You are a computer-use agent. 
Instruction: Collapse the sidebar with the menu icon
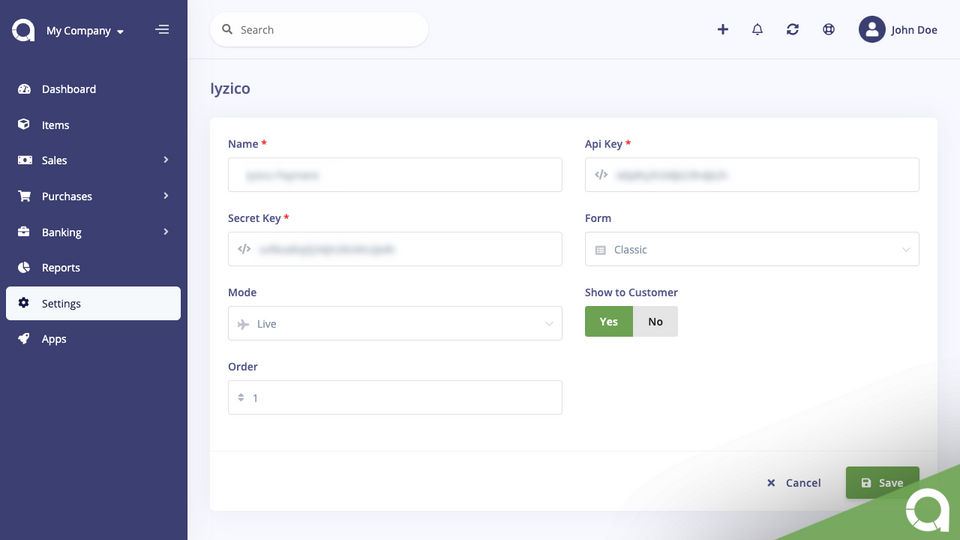162,30
